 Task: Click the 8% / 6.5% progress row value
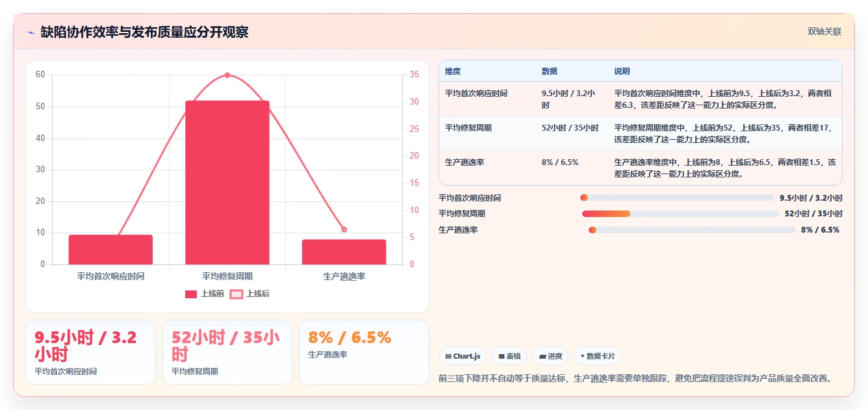click(x=820, y=230)
